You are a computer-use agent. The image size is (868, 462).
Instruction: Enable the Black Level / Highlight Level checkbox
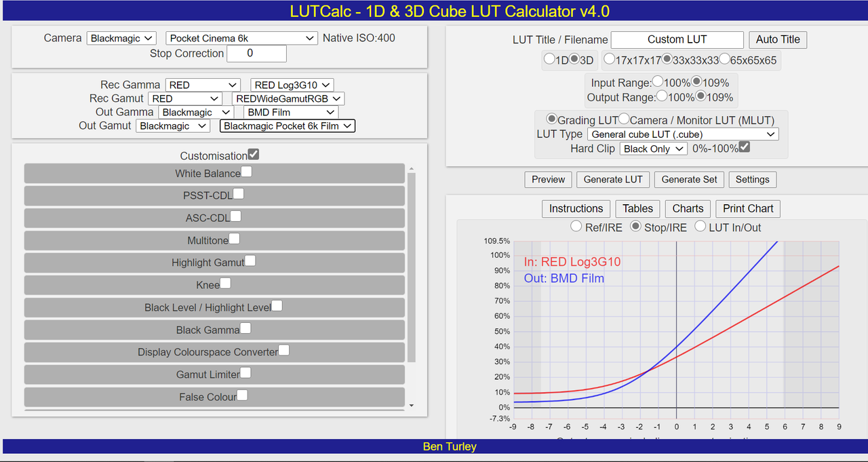[x=277, y=306]
